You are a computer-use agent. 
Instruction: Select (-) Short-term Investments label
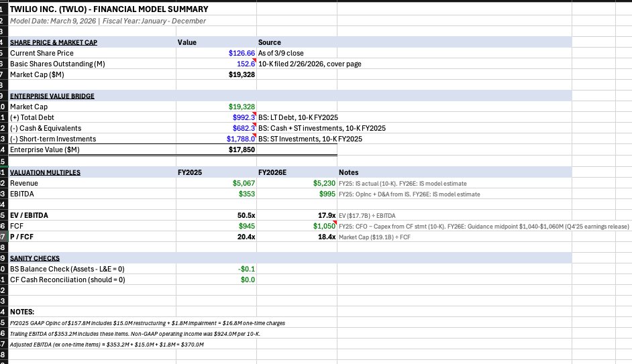click(53, 139)
